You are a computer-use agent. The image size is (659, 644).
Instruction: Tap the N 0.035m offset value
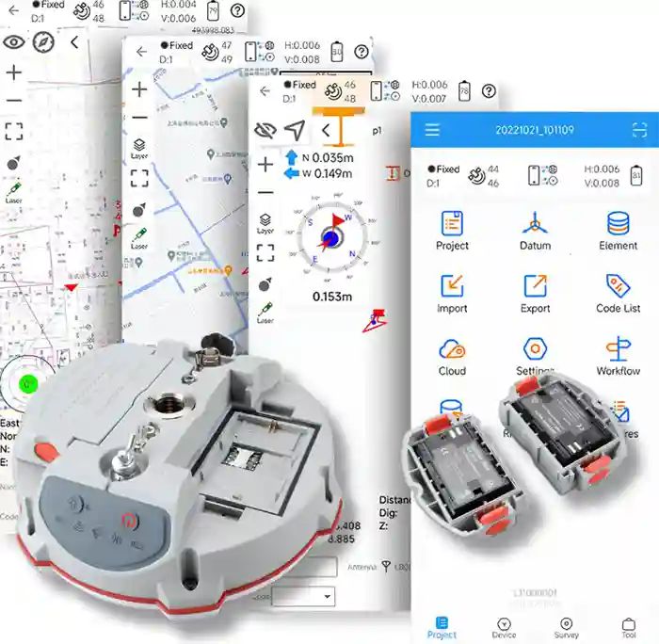coord(328,158)
